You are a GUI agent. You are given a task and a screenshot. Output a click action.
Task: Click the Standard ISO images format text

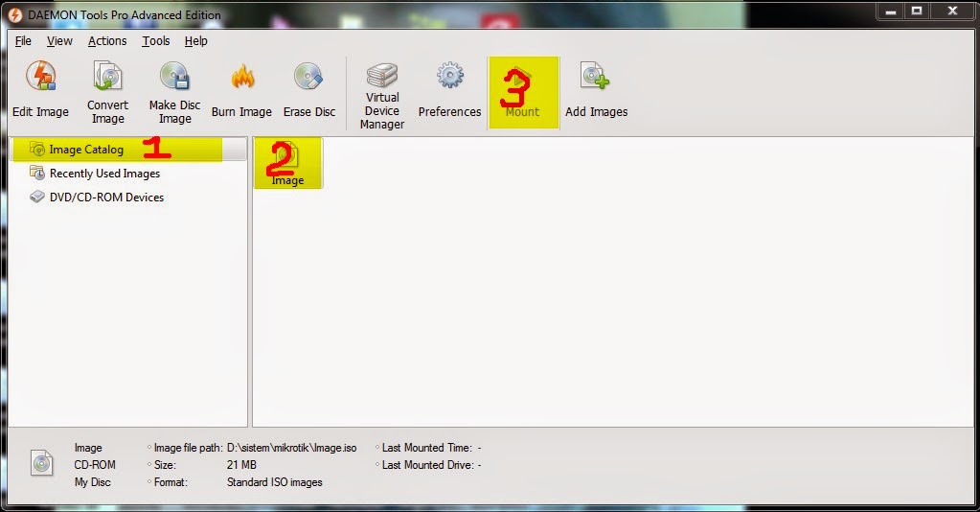[274, 482]
